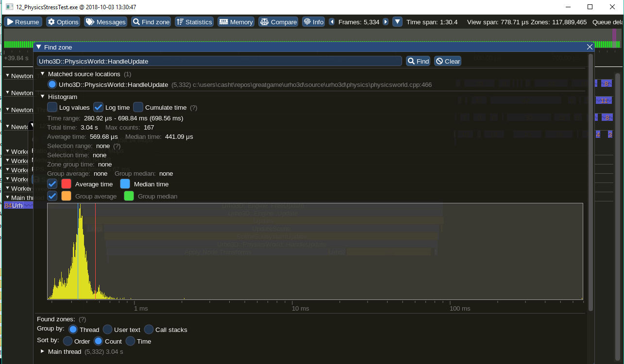
Task: Sort found zones by Count
Action: tap(98, 341)
